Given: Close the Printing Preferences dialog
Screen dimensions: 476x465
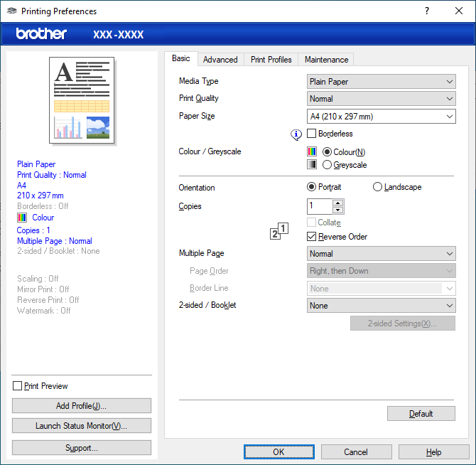Looking at the screenshot, I should click(459, 11).
